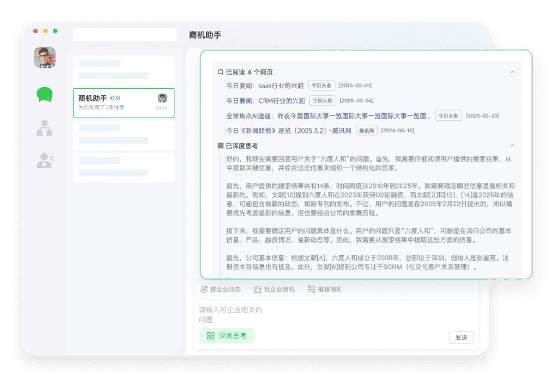
Task: Click the 已深度思考 section icon
Action: click(x=221, y=146)
